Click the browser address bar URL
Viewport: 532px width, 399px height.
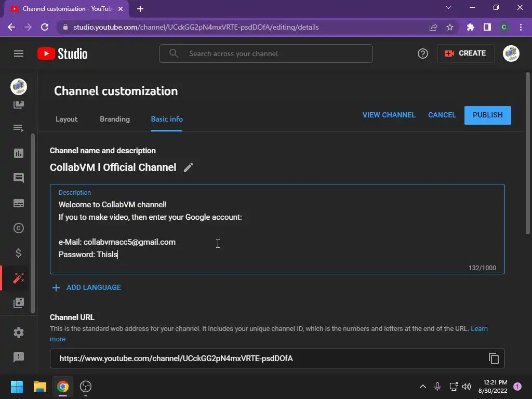point(196,27)
